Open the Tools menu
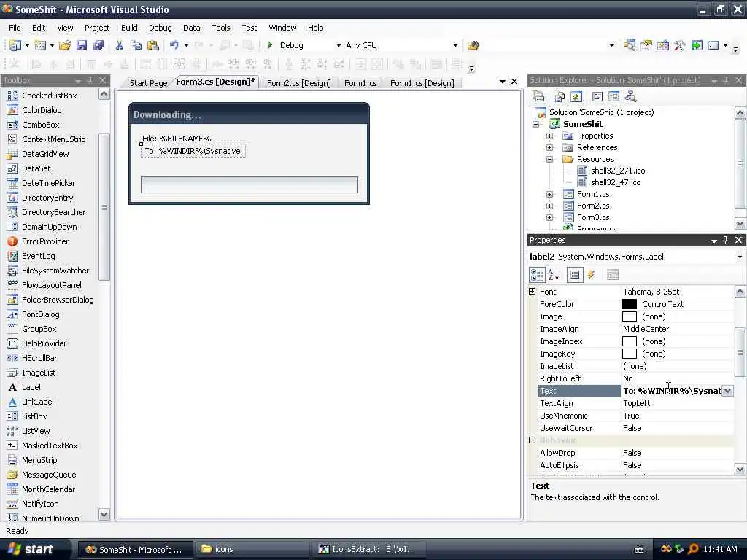The height and width of the screenshot is (560, 747). (220, 28)
